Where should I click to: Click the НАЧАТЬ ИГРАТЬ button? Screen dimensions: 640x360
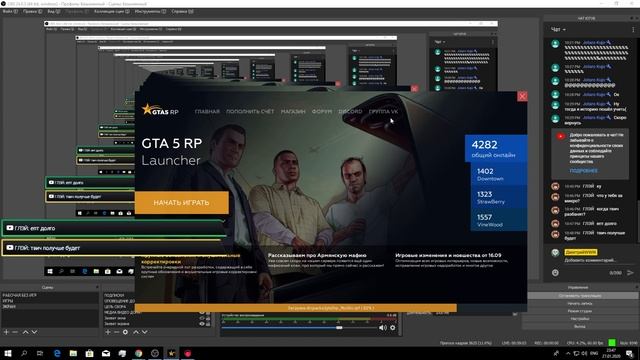click(x=181, y=202)
